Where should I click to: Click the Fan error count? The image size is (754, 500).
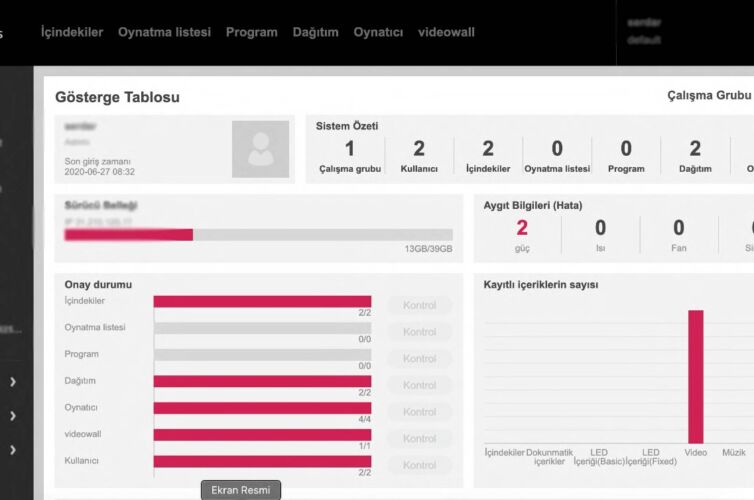click(679, 227)
